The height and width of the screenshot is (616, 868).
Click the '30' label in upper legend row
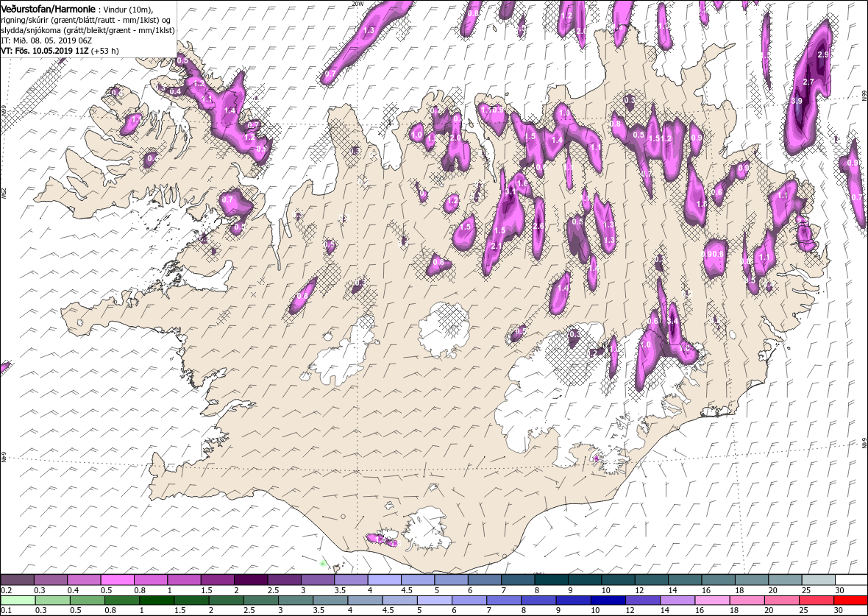(x=840, y=590)
